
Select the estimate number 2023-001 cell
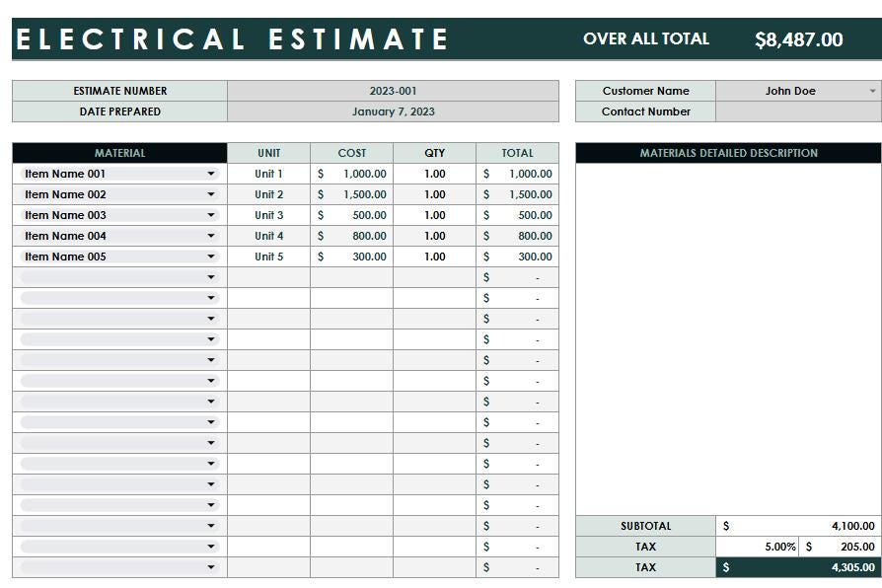(394, 91)
